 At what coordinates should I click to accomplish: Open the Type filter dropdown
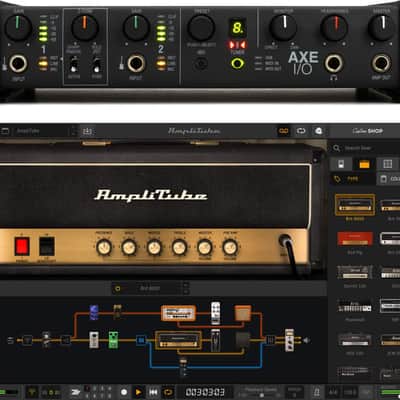(352, 179)
